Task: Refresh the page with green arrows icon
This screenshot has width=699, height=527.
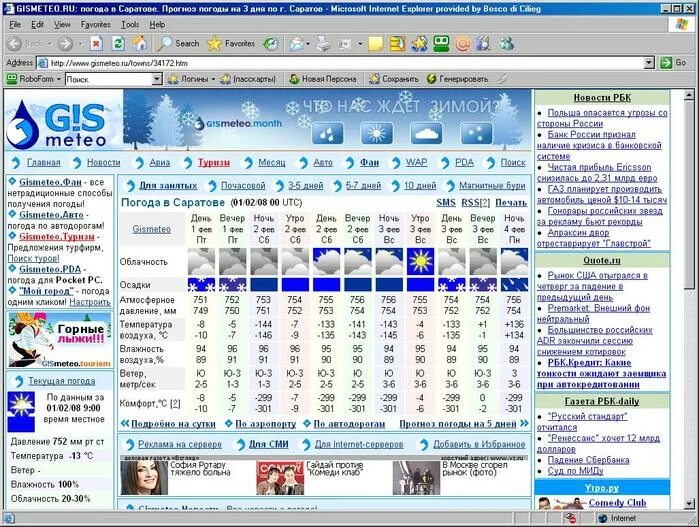Action: 118,44
